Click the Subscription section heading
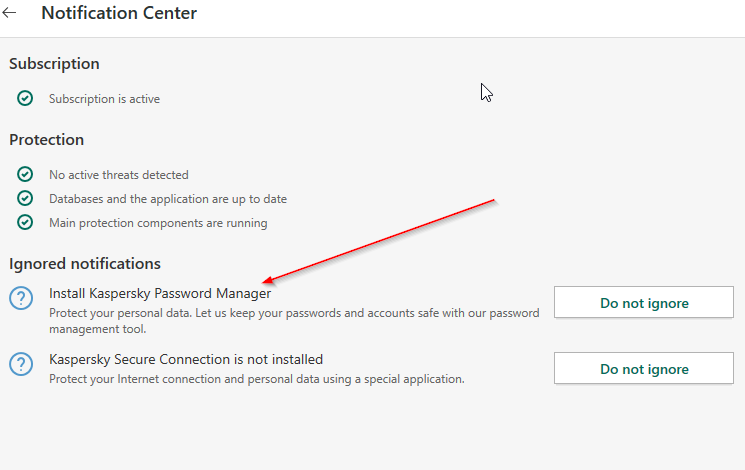Image resolution: width=745 pixels, height=470 pixels. tap(54, 64)
